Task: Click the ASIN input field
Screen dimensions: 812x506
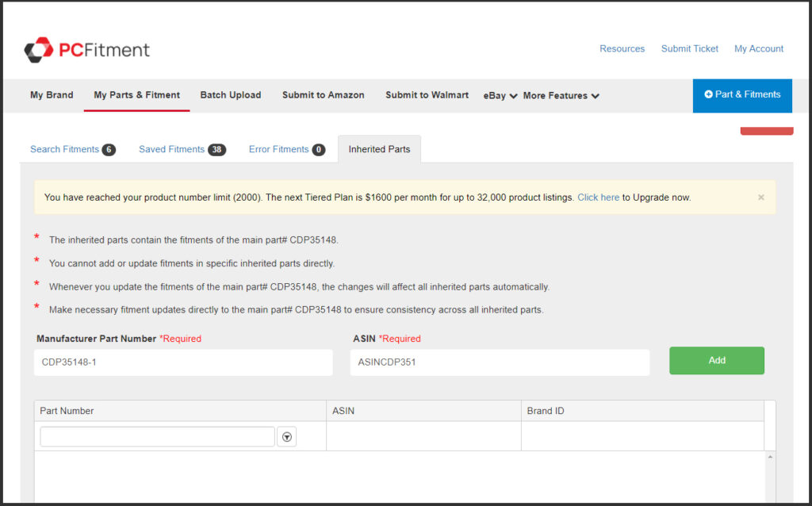Action: pyautogui.click(x=500, y=362)
